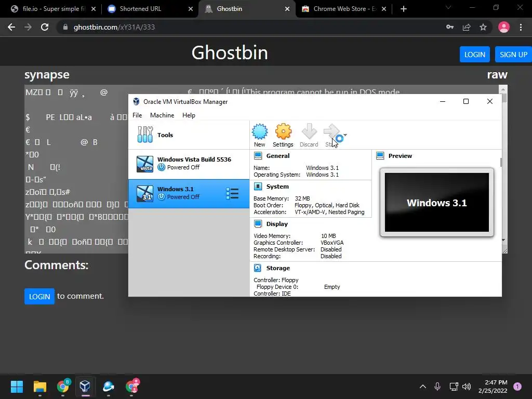Click the Chrome address bar URL
The height and width of the screenshot is (399, 532).
(114, 27)
